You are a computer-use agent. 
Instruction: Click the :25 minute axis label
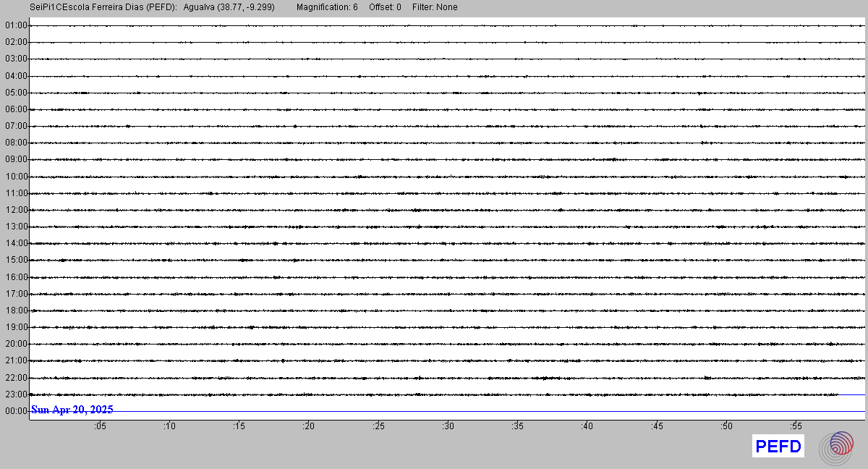click(x=378, y=427)
